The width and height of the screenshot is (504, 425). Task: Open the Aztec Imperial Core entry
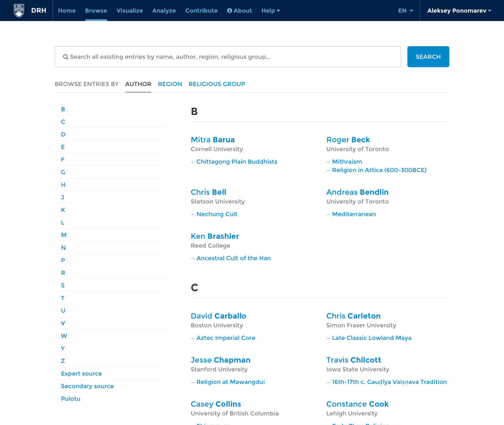coord(225,338)
